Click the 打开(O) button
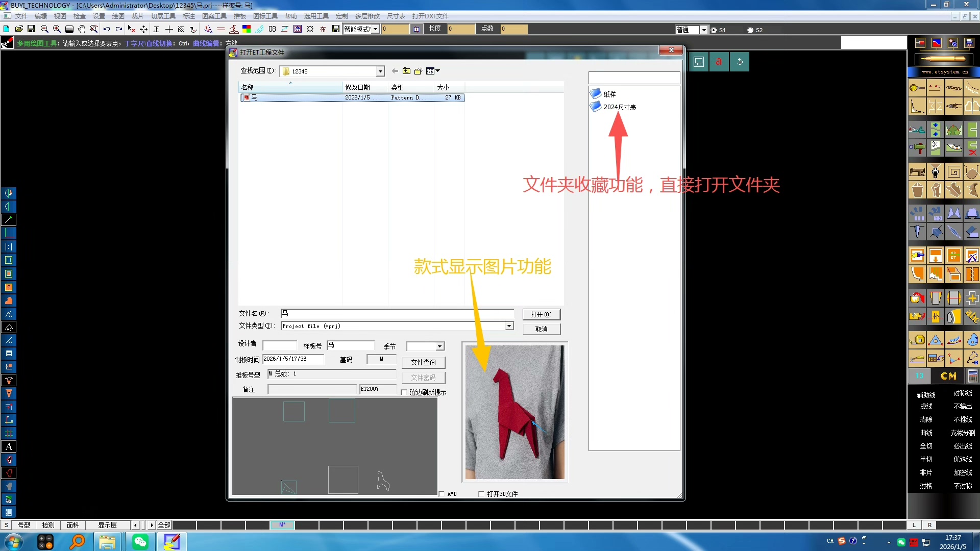 [541, 314]
